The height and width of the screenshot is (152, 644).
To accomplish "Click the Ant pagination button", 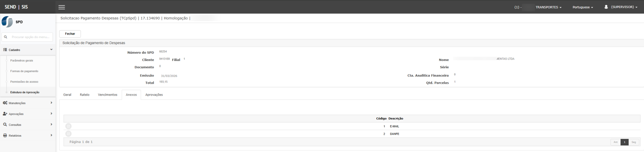I will (615, 142).
